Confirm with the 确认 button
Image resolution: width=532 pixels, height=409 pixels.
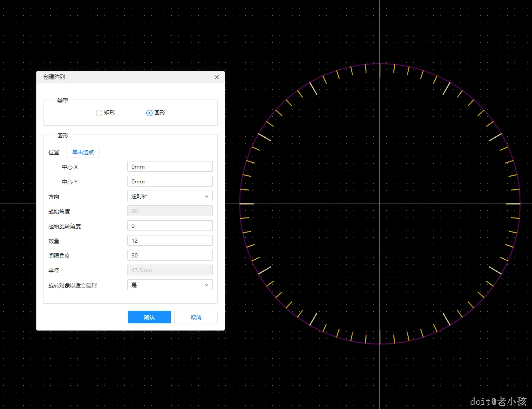pos(149,317)
